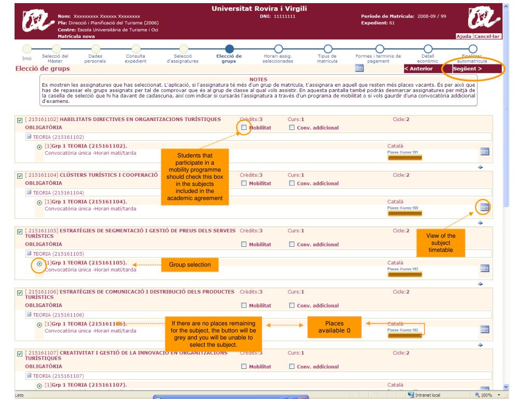532x399 pixels.
Task: Go to Dades personals step
Action: click(96, 49)
